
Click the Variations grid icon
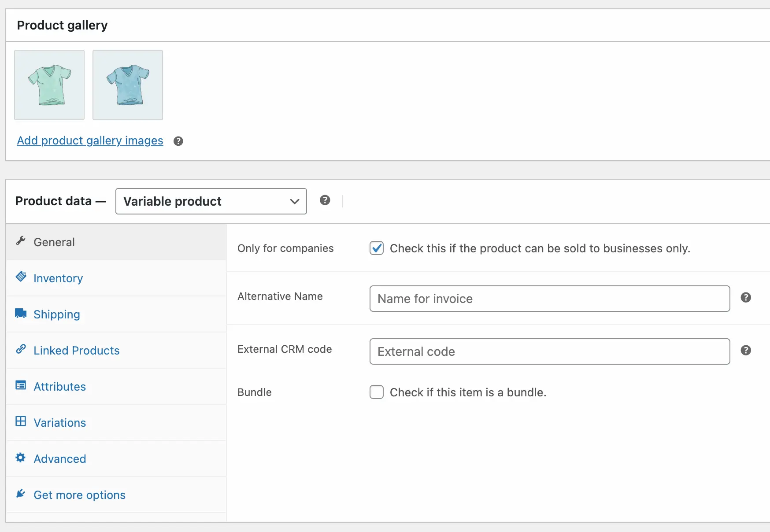tap(21, 421)
